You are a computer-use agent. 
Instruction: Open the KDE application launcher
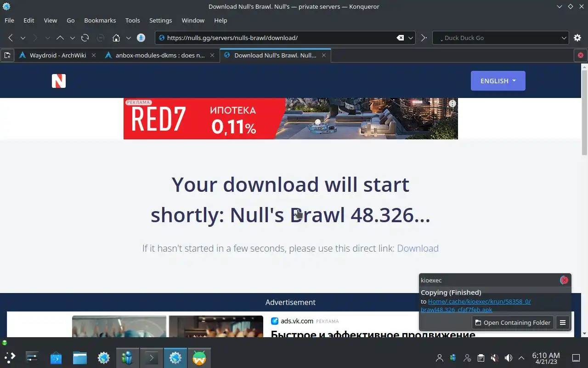click(x=10, y=358)
